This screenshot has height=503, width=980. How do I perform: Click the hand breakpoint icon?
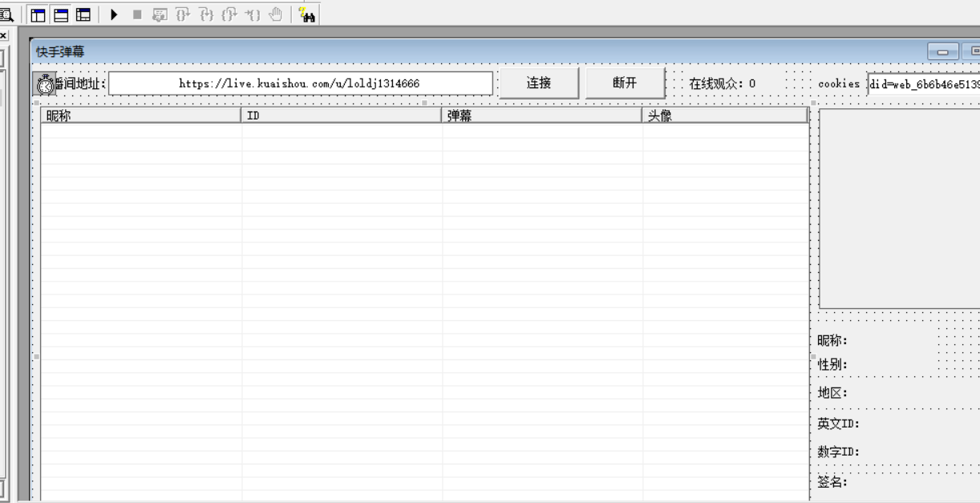pos(276,14)
